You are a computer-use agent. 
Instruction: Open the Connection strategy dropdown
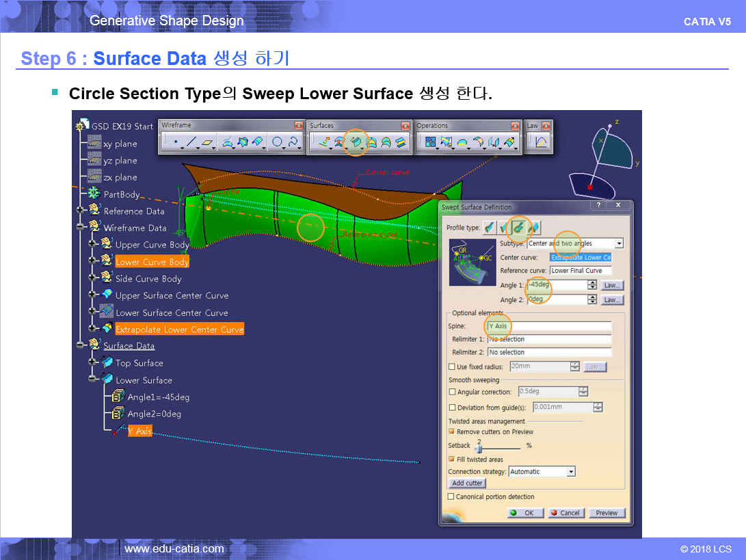coord(571,472)
